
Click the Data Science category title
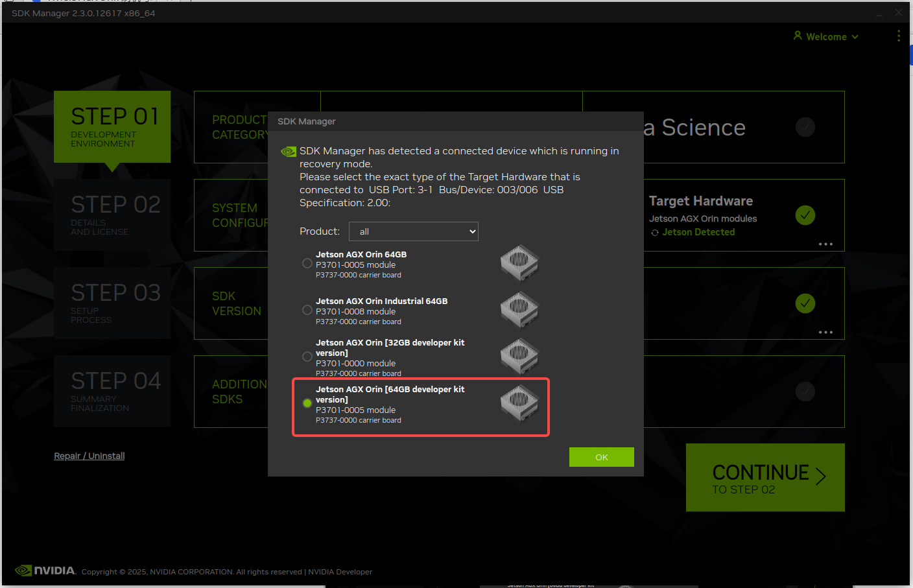[694, 128]
